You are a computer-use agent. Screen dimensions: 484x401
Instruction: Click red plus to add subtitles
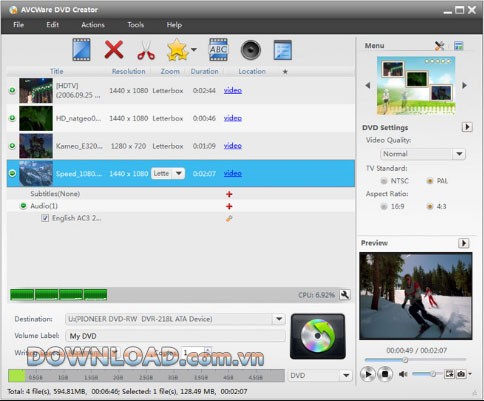tap(229, 194)
